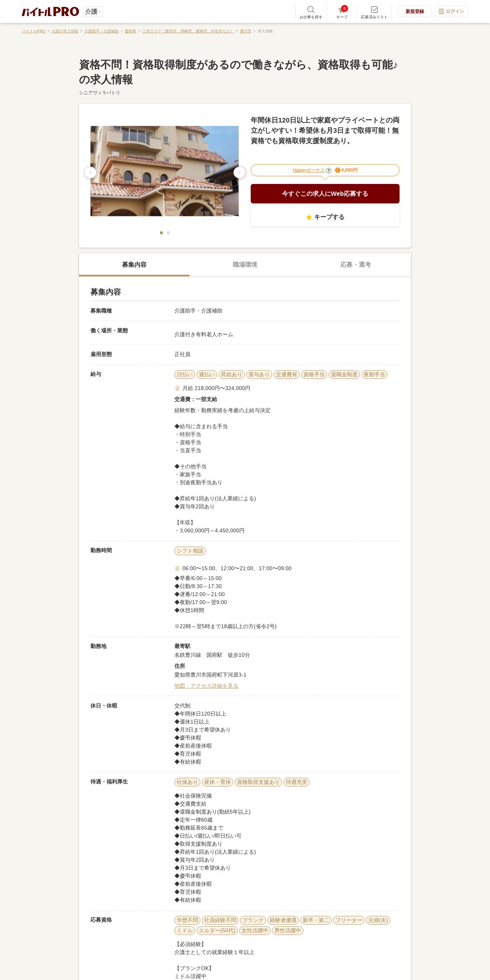Click the 介護付き有料老人ホーム text
The width and height of the screenshot is (490, 980).
coord(204,334)
